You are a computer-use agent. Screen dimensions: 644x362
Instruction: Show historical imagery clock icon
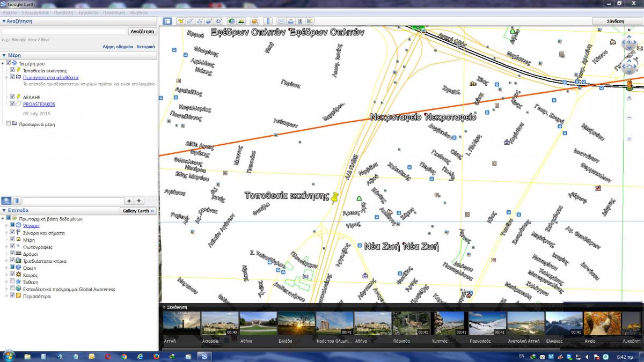(x=231, y=21)
